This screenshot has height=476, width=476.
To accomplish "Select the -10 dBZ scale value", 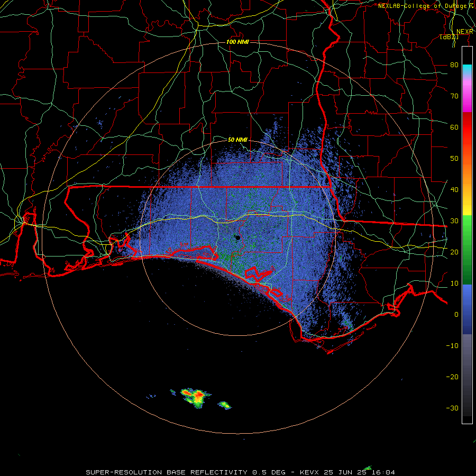I will click(452, 346).
